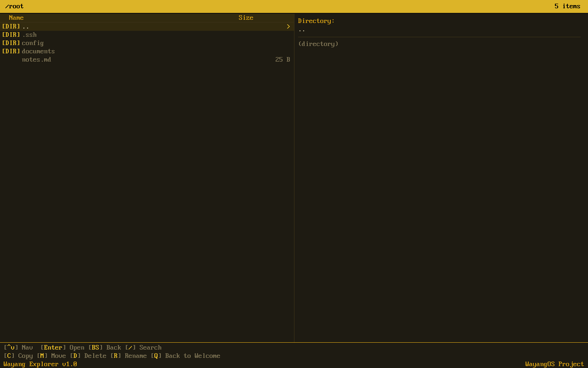Screen dimensions: 588x368
Task: Click the WayangOS Project label
Action: coord(554,364)
